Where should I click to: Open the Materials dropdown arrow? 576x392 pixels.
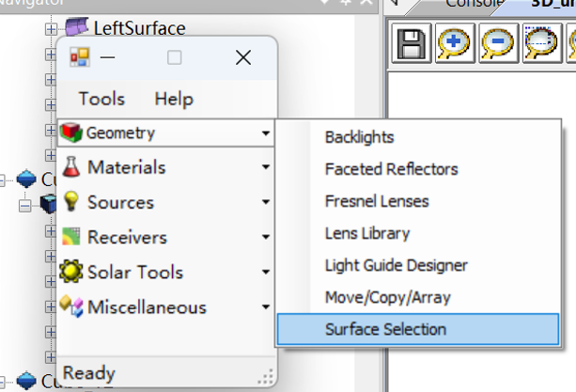tap(267, 168)
